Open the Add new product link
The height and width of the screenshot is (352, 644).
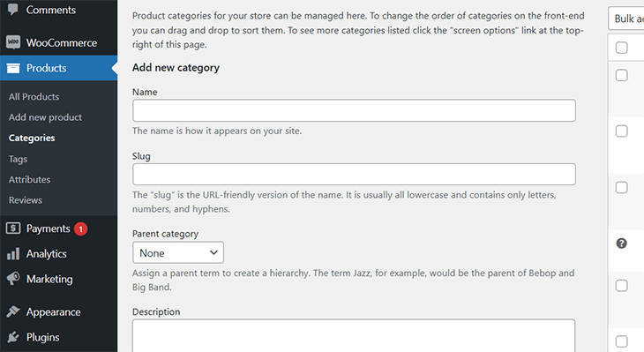tap(45, 117)
